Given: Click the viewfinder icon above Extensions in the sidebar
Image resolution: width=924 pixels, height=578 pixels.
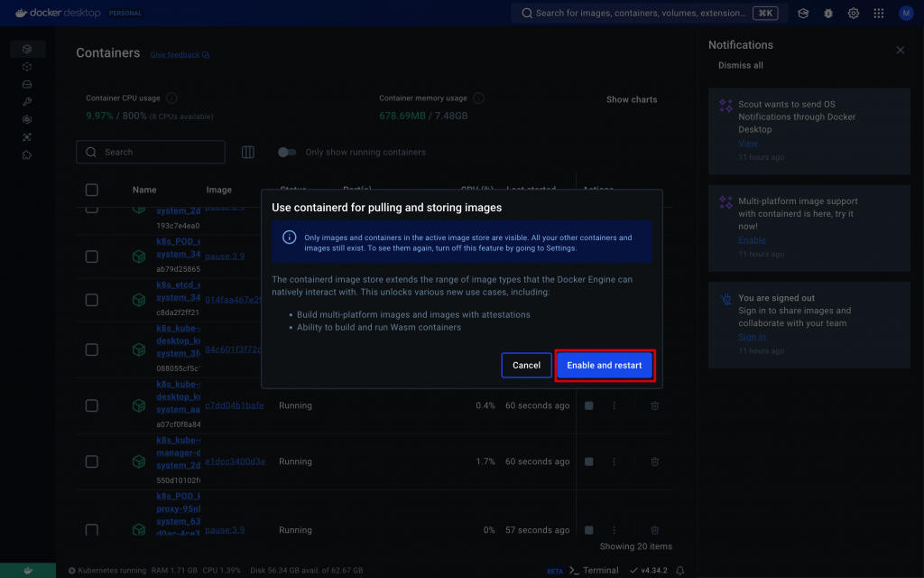Looking at the screenshot, I should point(27,137).
